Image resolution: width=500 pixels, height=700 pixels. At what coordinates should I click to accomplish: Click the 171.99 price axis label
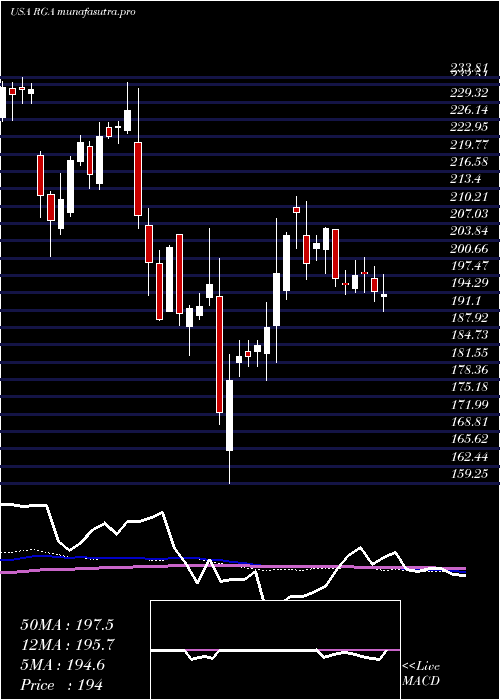[x=469, y=404]
